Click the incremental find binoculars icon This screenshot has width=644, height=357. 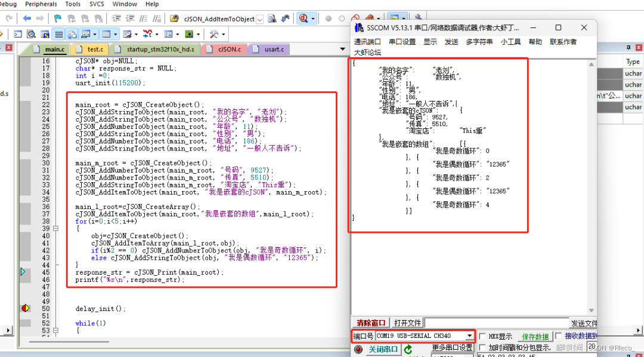coord(286,19)
